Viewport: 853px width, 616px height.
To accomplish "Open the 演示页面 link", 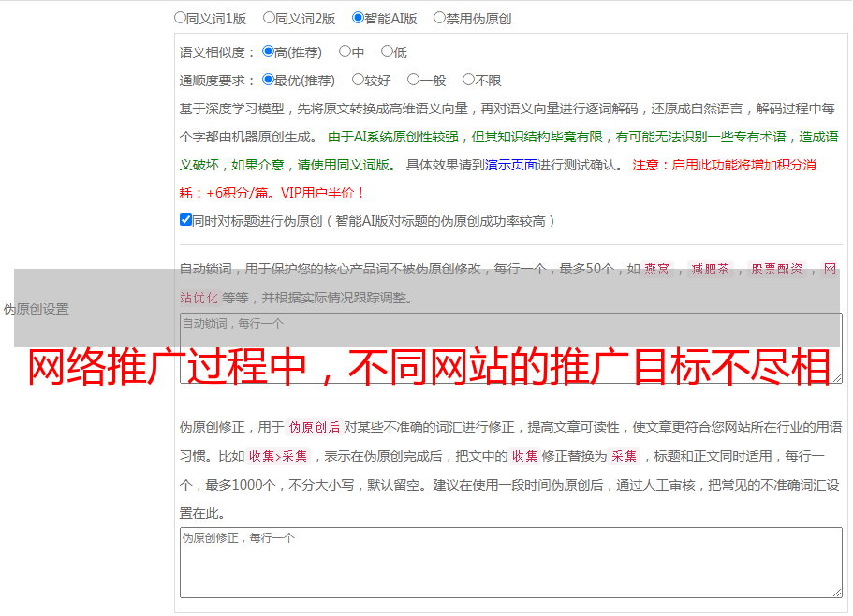I will pos(511,165).
